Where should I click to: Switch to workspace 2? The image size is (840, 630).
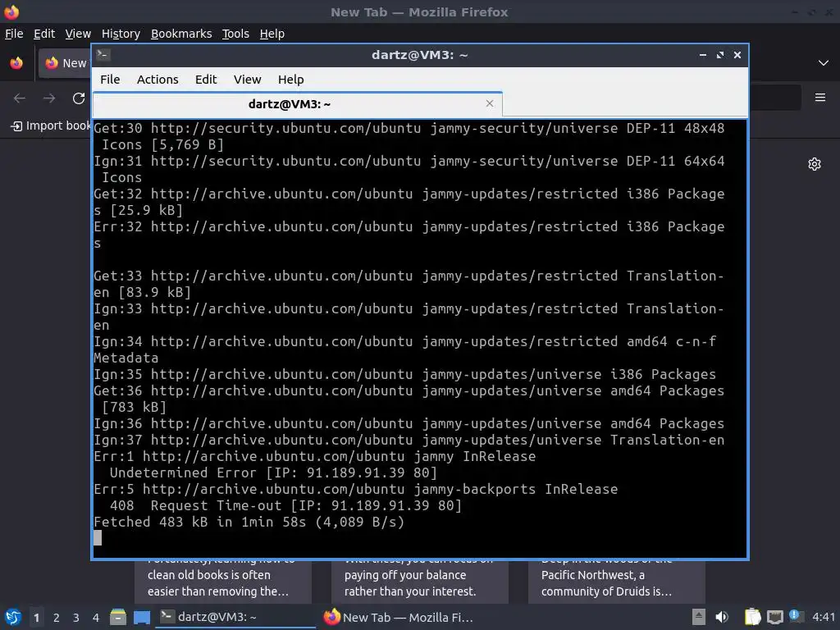[x=57, y=618]
